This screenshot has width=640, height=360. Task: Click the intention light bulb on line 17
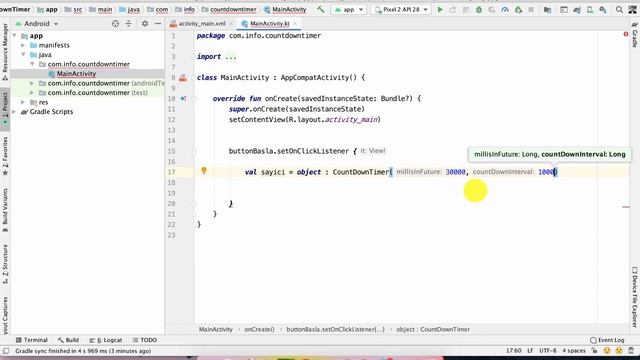click(204, 171)
